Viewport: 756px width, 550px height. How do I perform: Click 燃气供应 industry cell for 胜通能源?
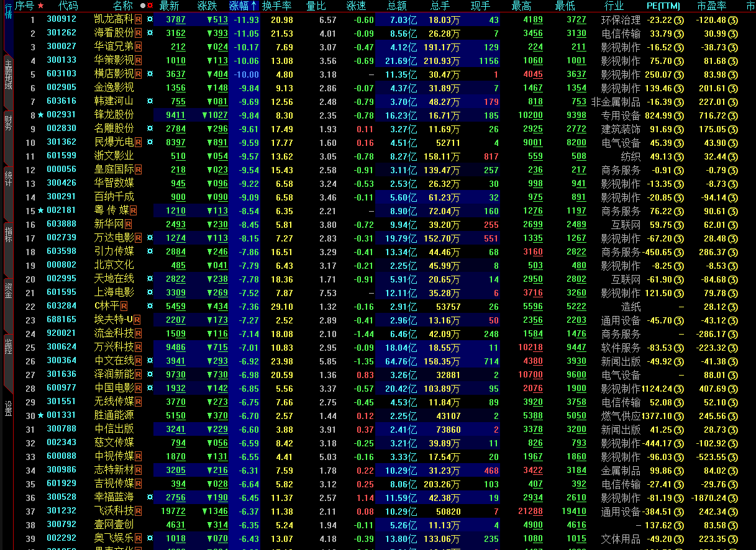pyautogui.click(x=621, y=416)
